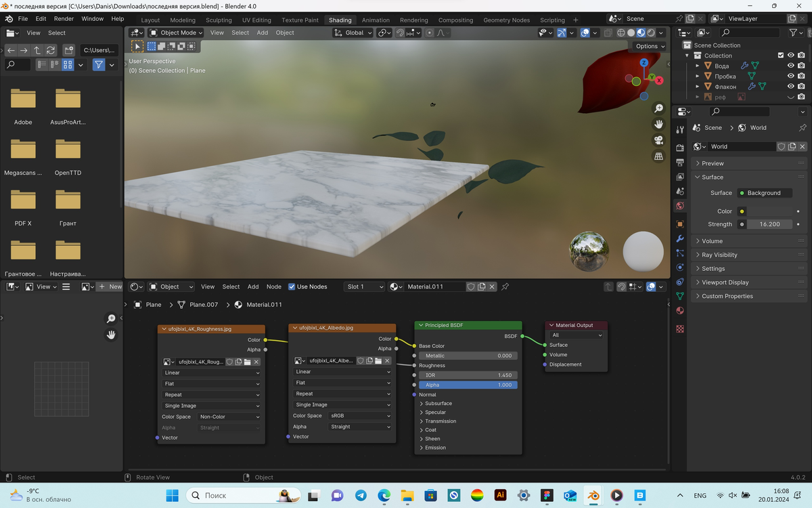Open the Modifier Properties wrench tab
Screen dimensions: 812x508
[x=680, y=239]
